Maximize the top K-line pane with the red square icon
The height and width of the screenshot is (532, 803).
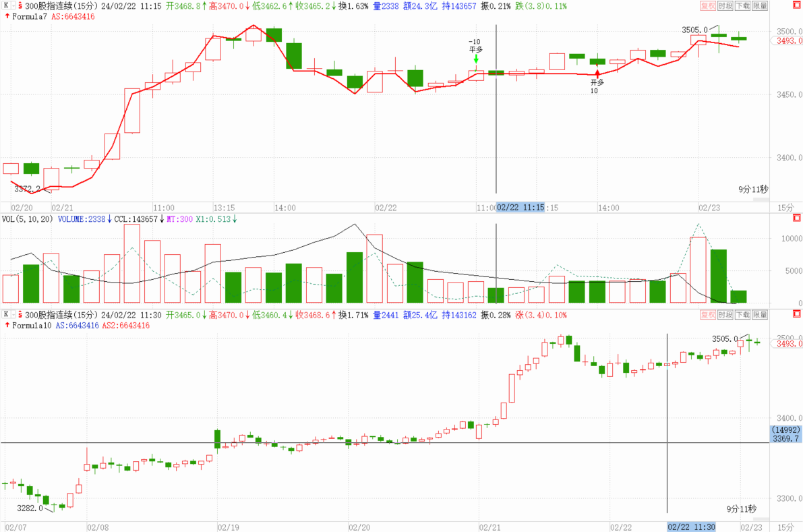pyautogui.click(x=797, y=4)
